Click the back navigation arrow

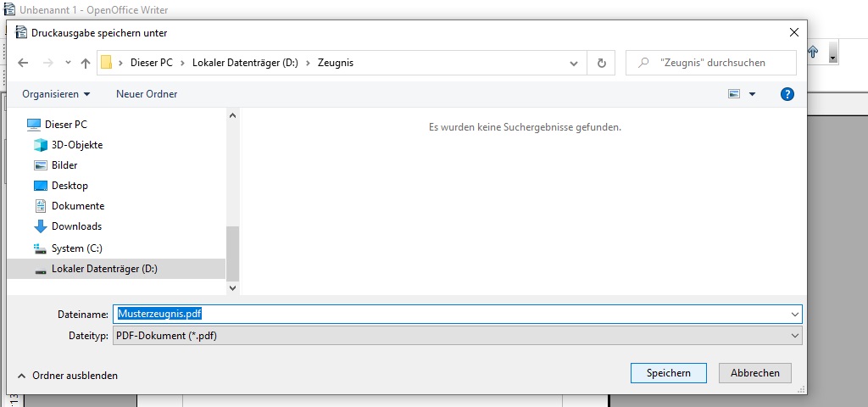click(x=23, y=63)
